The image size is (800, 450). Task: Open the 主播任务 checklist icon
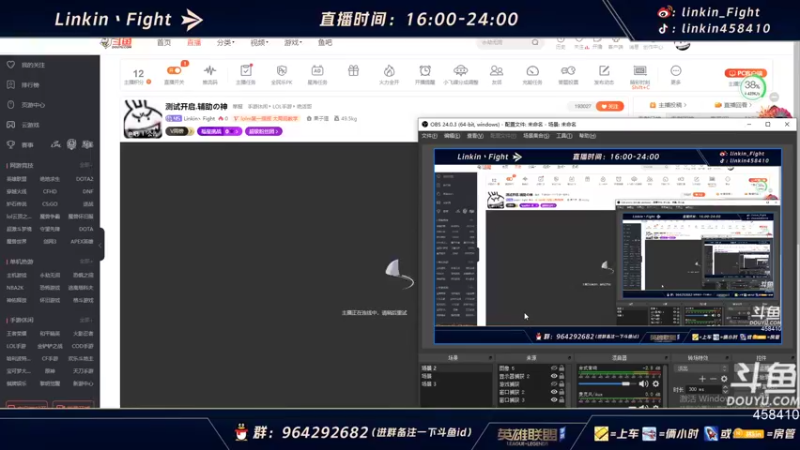[246, 70]
